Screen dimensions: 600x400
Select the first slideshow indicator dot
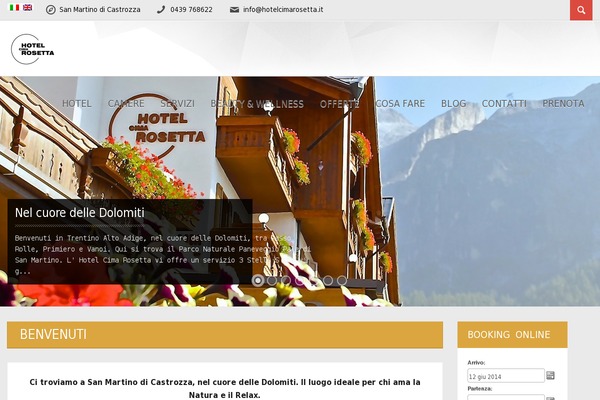tap(258, 281)
